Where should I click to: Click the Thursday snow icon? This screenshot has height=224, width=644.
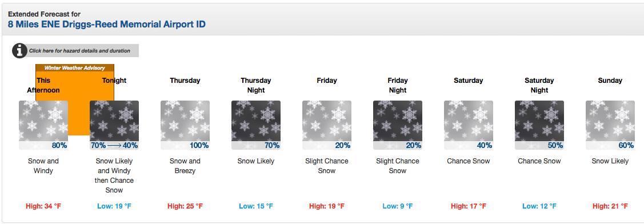click(185, 125)
